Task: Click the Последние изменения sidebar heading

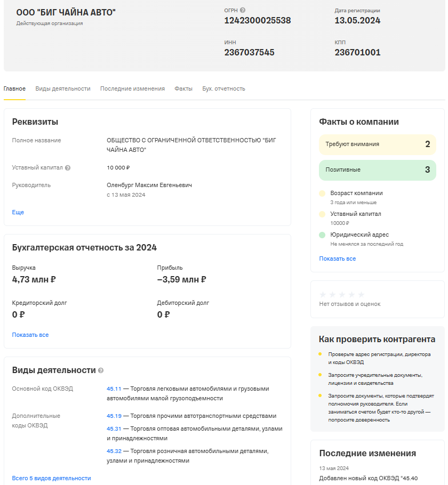Action: click(x=367, y=454)
